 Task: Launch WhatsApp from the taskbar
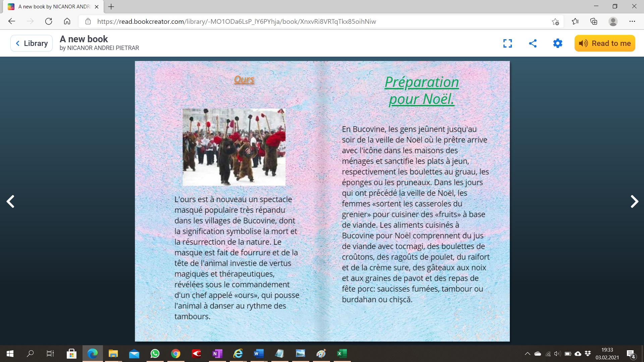pos(155,354)
